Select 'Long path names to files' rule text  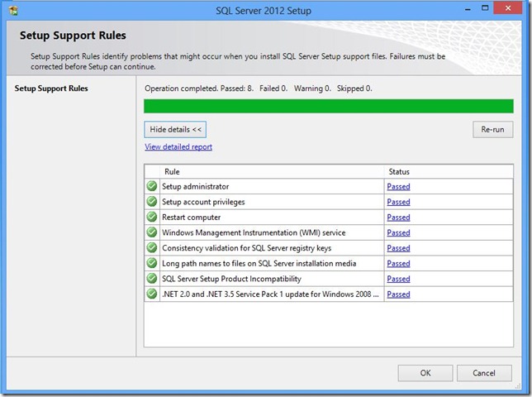[259, 263]
